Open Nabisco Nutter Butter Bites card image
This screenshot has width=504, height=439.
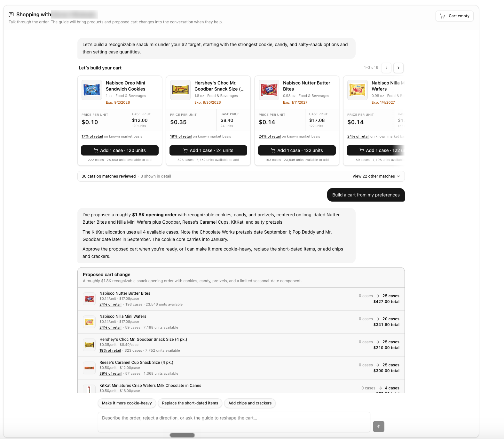coord(269,90)
